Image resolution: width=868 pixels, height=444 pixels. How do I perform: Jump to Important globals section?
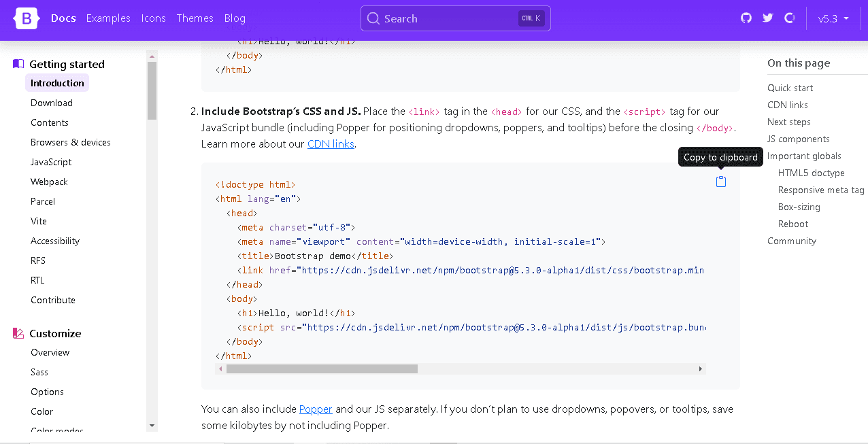point(804,156)
